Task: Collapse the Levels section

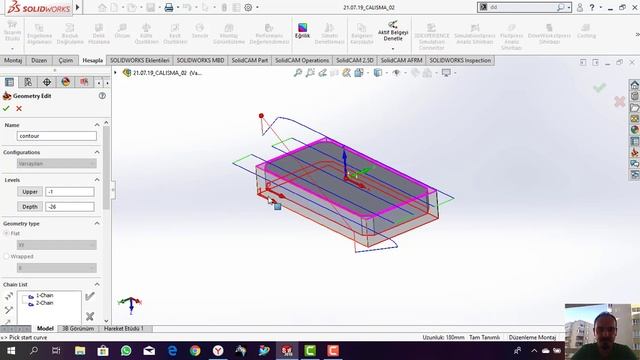Action: click(x=97, y=180)
